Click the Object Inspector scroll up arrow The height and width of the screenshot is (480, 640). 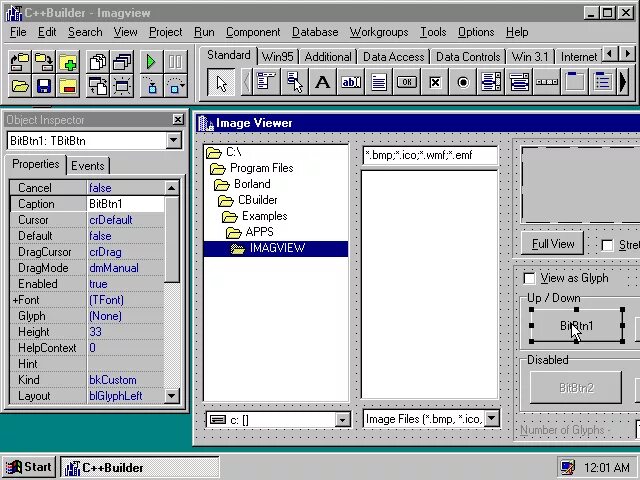(x=171, y=188)
